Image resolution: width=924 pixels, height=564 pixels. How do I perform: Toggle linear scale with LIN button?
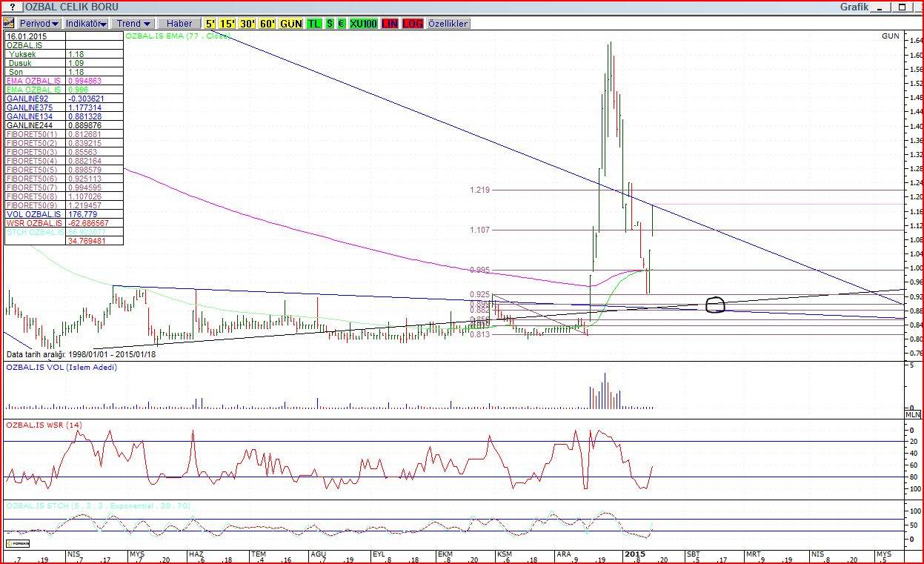390,24
